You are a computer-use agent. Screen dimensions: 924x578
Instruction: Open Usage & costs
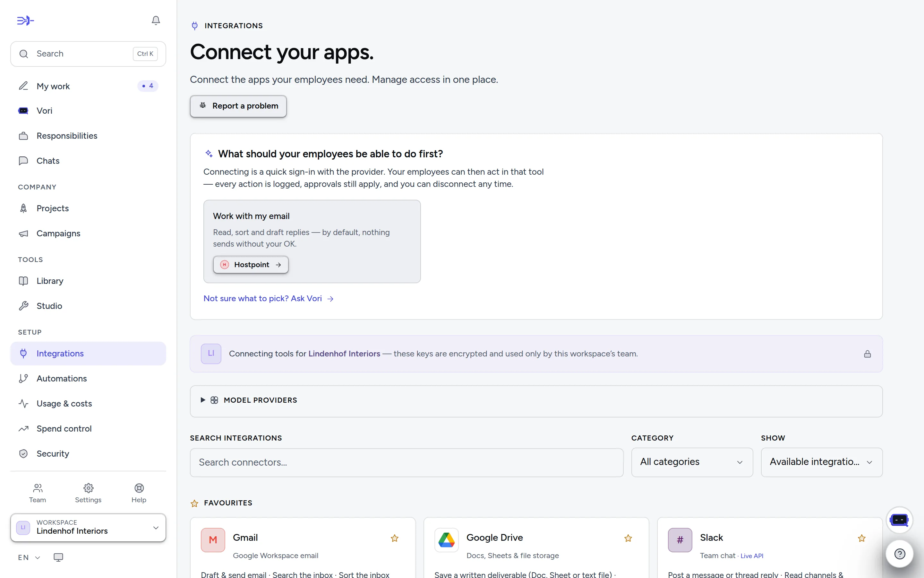tap(88, 404)
